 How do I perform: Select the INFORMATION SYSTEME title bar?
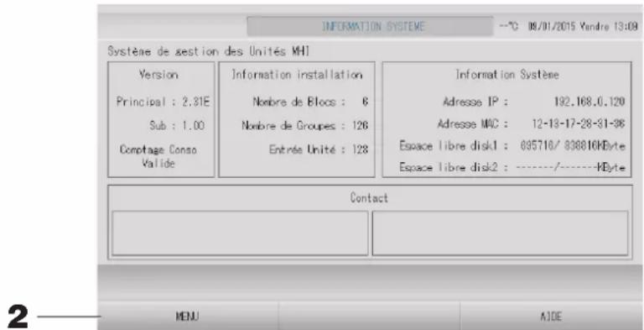[x=371, y=27]
